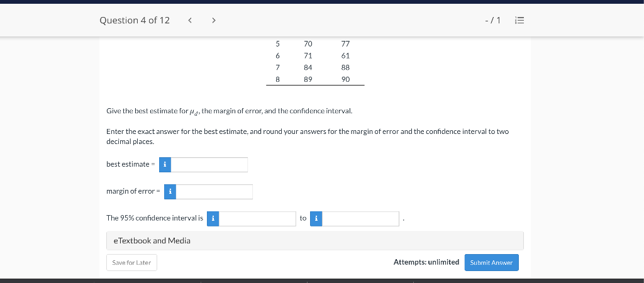Screen dimensions: 644x283
Task: Expand the eTextbook and Media section
Action: click(315, 241)
